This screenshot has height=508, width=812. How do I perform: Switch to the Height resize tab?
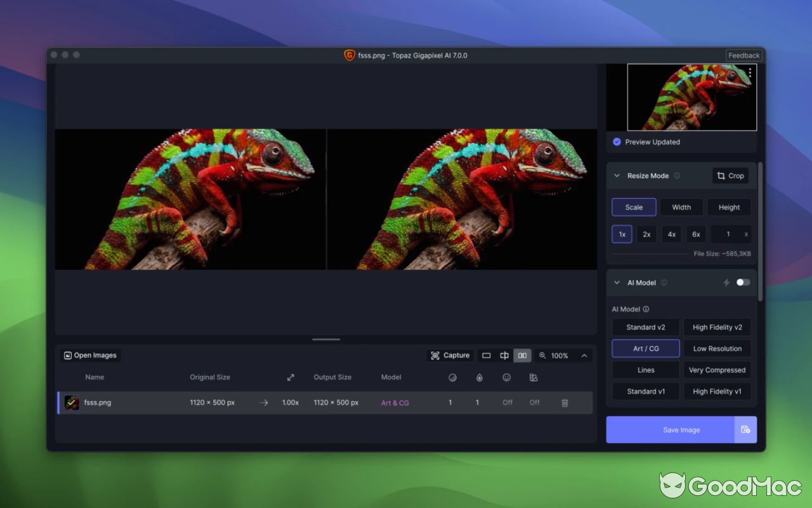point(729,207)
